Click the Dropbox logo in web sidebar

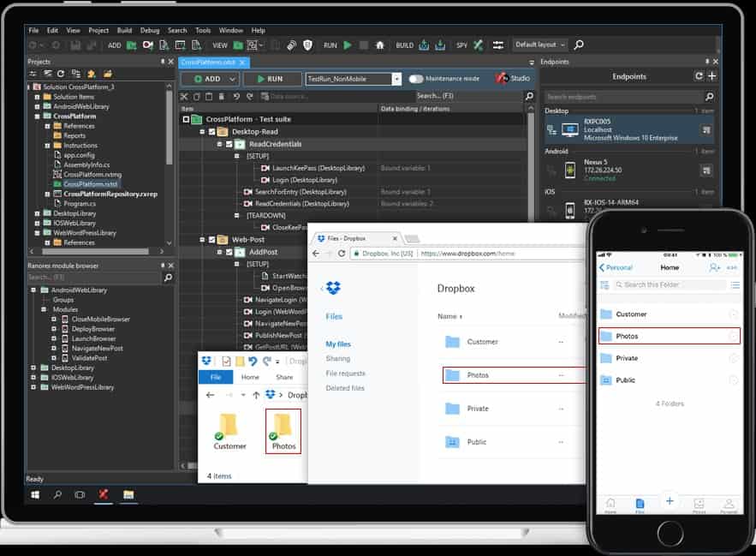[x=333, y=288]
